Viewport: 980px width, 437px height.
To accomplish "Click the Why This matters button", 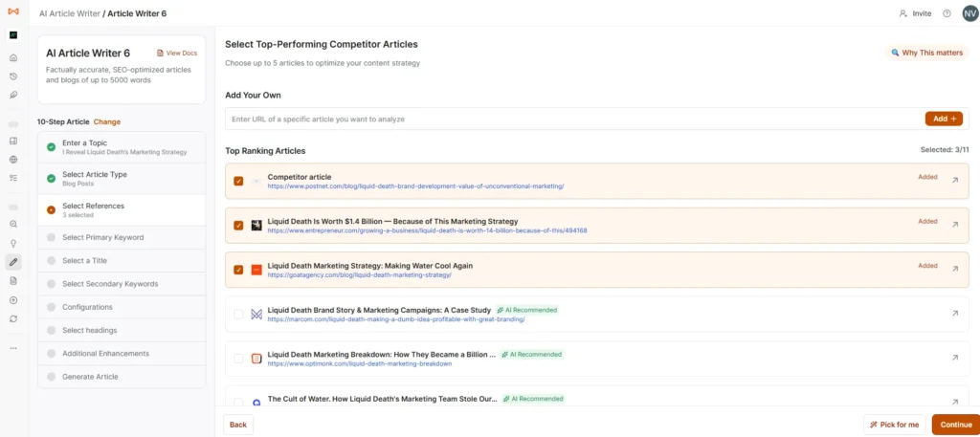I will click(x=926, y=53).
